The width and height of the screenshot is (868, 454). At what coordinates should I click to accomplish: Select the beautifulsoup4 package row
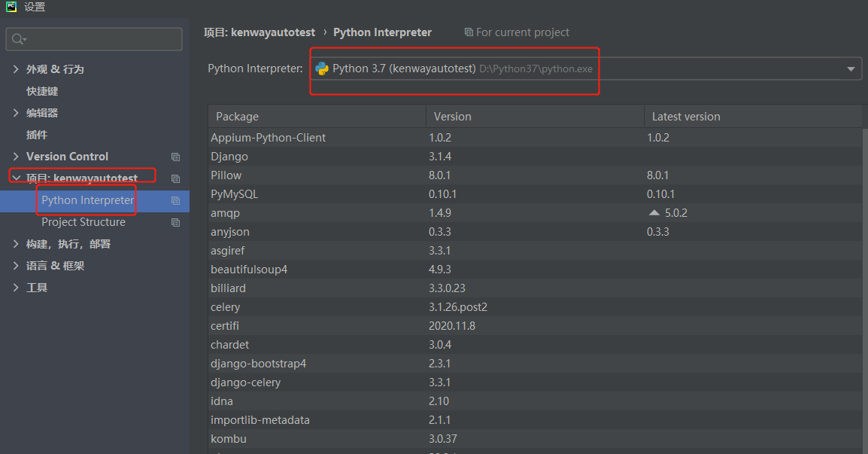point(536,270)
